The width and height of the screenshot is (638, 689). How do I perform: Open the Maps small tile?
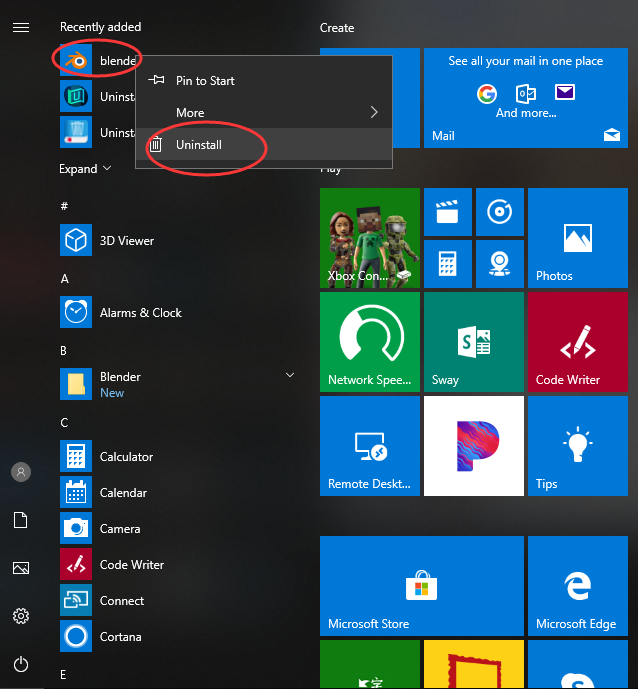click(500, 264)
